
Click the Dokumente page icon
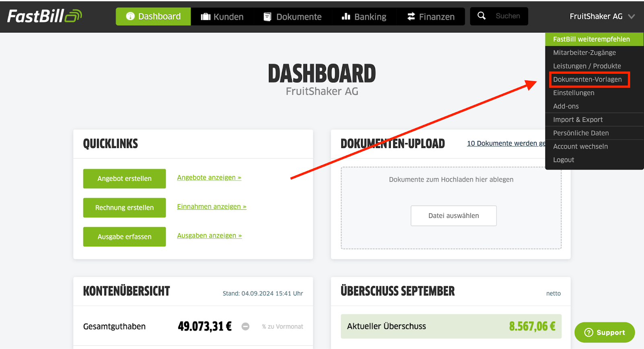[x=267, y=16]
